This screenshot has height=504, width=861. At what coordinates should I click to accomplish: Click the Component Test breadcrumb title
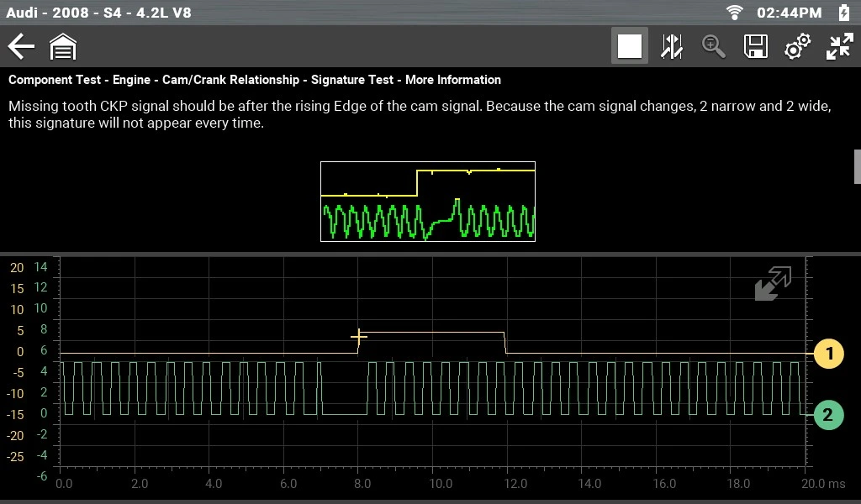click(254, 80)
